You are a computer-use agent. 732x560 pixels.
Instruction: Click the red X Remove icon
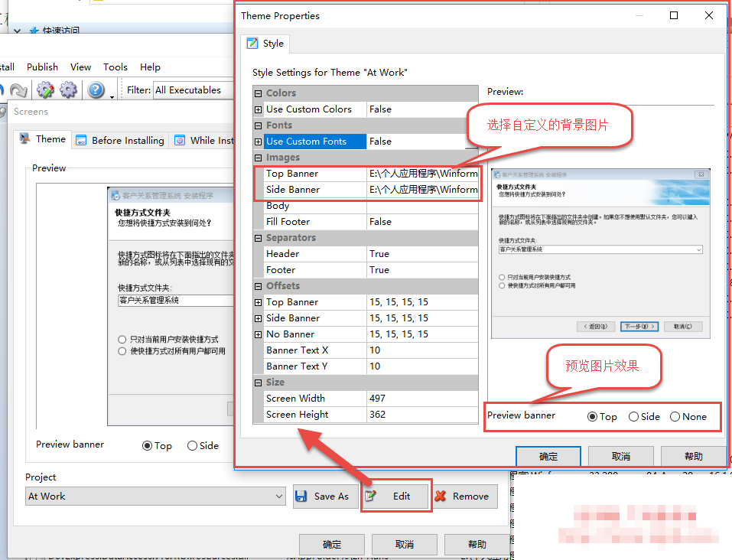(x=440, y=496)
